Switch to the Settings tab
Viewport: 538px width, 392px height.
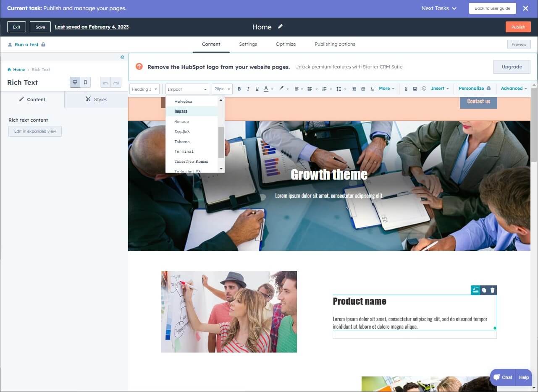[x=248, y=44]
